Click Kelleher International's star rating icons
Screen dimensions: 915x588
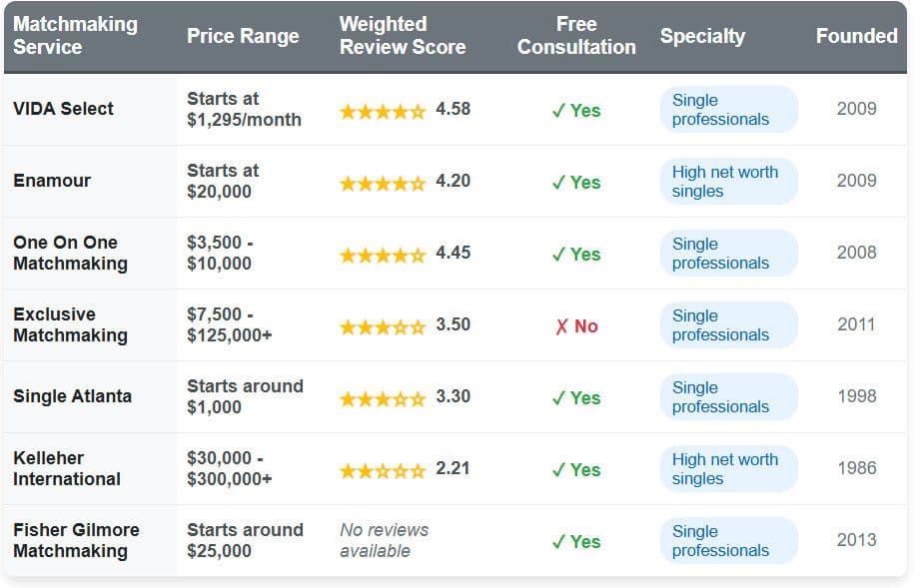pos(383,470)
